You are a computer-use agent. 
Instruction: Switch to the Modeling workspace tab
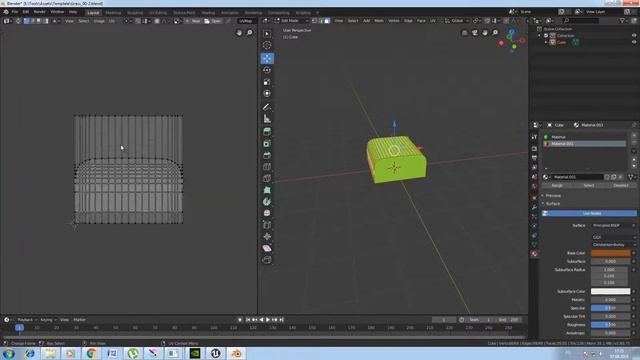pos(113,13)
